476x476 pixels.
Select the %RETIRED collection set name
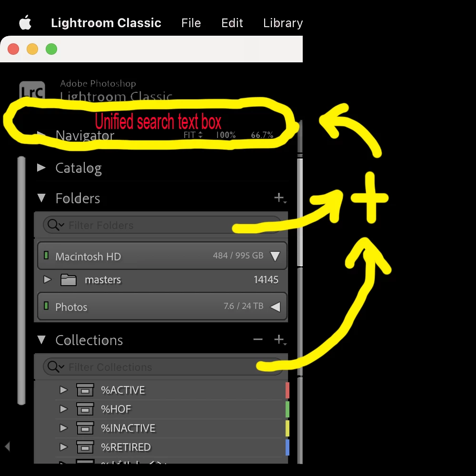pos(126,447)
